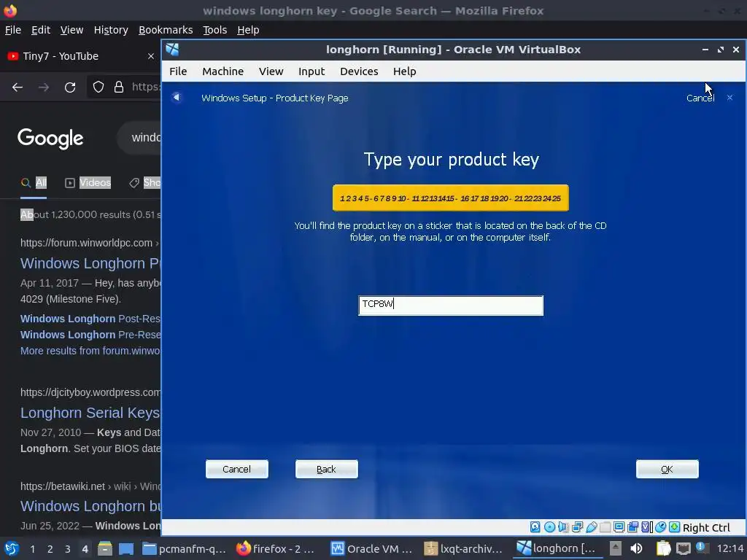Open the LXQt start menu bird icon
The width and height of the screenshot is (747, 560).
[x=12, y=548]
